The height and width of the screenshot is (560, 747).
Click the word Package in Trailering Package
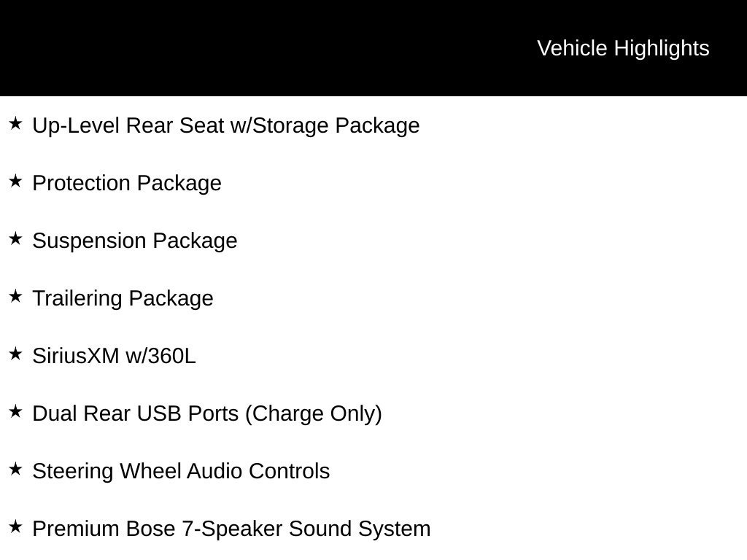171,300
